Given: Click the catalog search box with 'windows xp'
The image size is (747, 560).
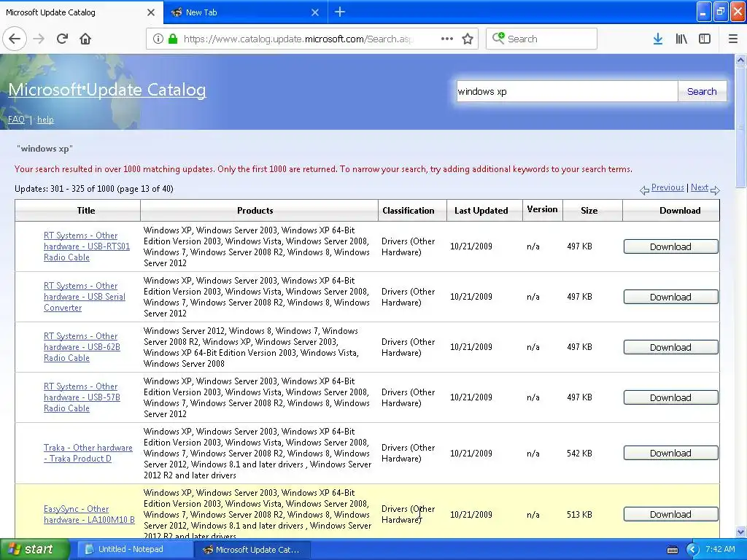Looking at the screenshot, I should tap(567, 91).
